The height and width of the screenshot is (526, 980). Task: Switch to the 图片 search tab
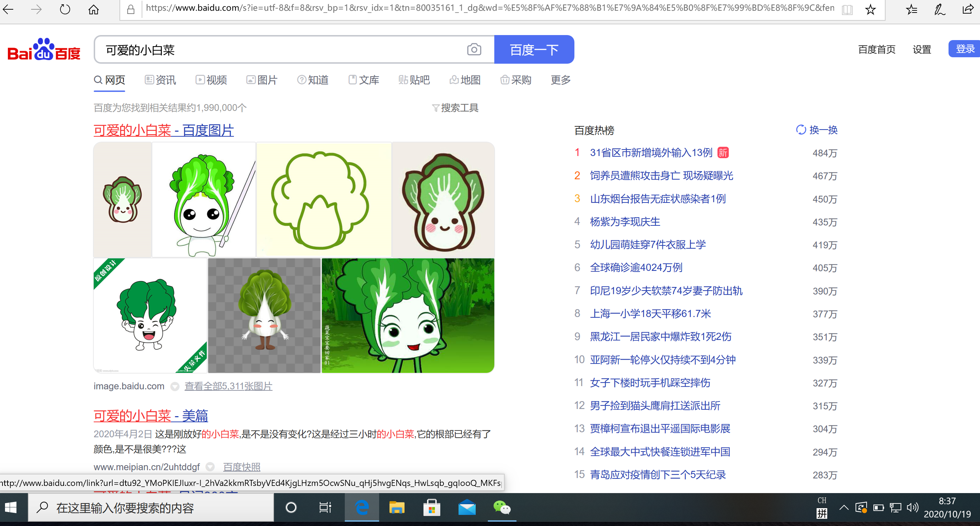click(262, 80)
